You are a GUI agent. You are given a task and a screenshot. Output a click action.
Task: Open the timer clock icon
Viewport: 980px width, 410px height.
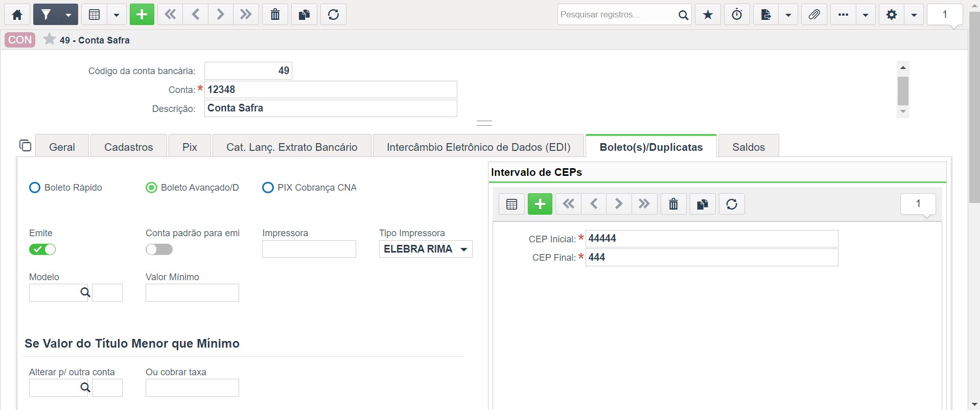737,14
